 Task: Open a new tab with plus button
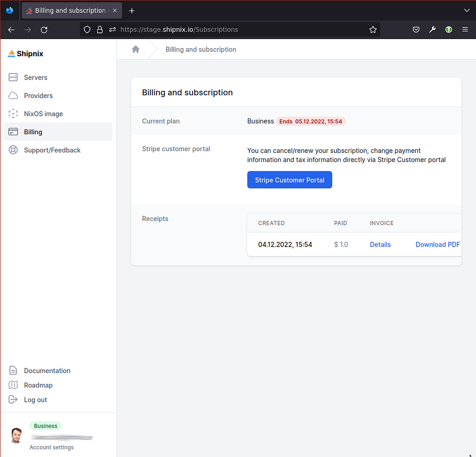tap(132, 11)
